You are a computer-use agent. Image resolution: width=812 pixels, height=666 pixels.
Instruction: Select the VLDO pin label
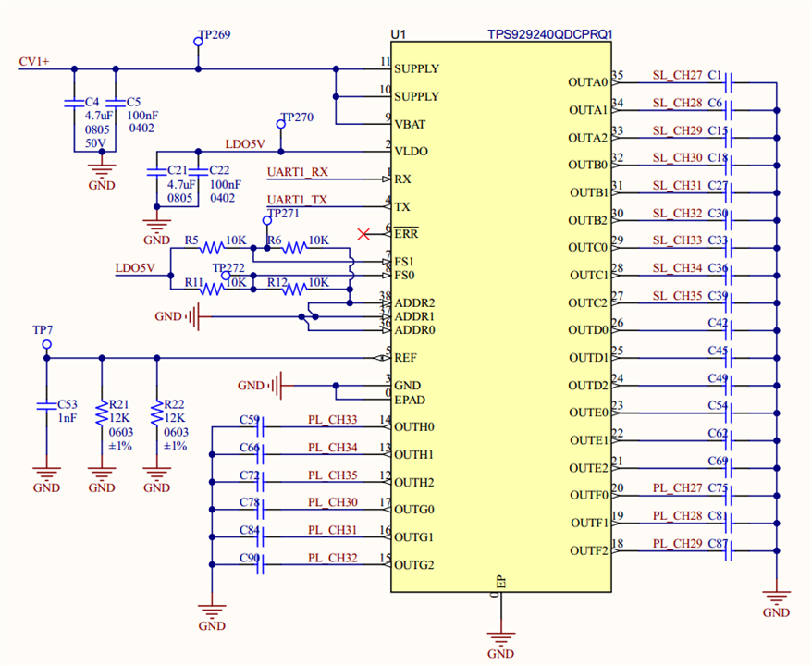coord(412,152)
